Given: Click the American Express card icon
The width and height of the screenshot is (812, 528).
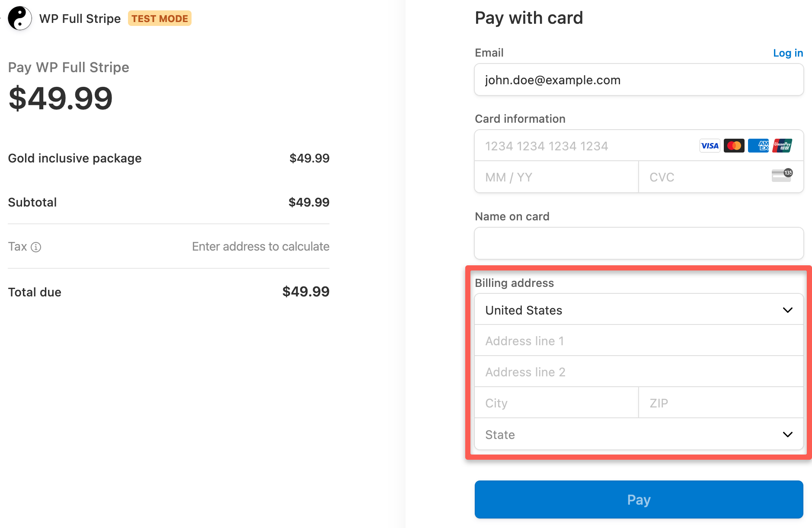Looking at the screenshot, I should [758, 146].
